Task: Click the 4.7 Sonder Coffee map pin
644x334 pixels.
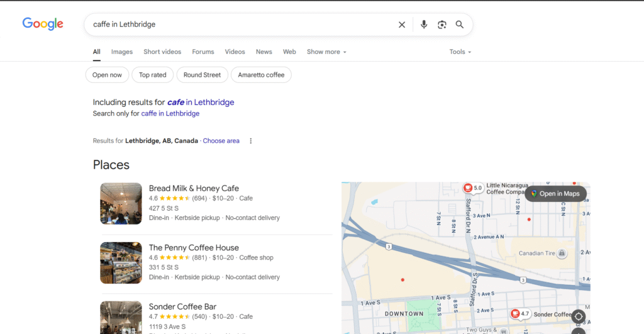Action: [520, 314]
